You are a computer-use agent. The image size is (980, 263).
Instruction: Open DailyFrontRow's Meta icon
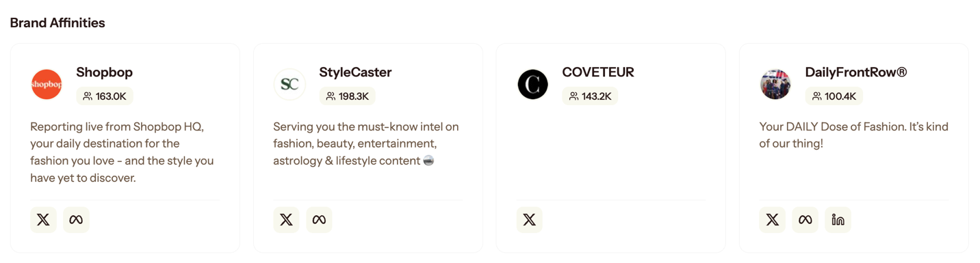click(x=805, y=220)
